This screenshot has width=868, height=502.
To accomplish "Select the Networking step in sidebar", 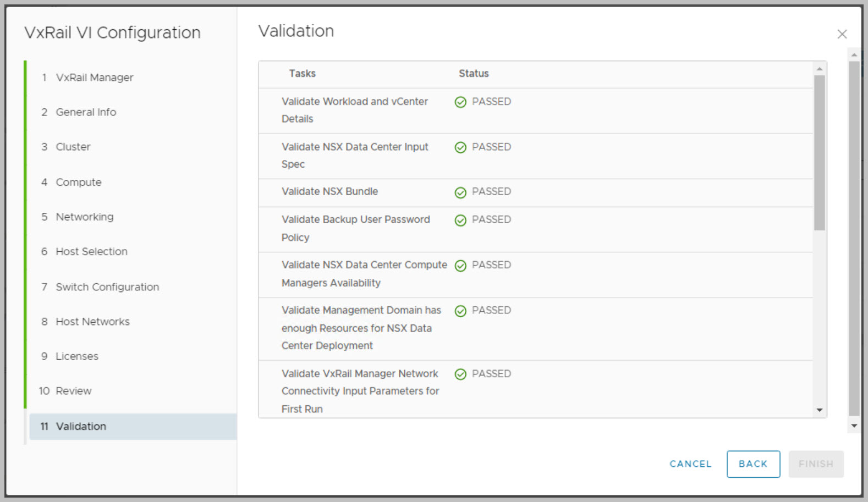I will pyautogui.click(x=84, y=217).
